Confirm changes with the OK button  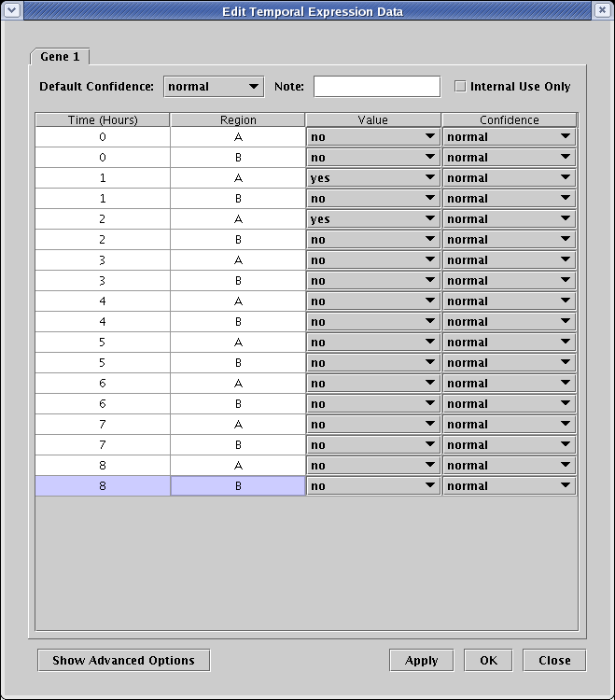[x=488, y=660]
